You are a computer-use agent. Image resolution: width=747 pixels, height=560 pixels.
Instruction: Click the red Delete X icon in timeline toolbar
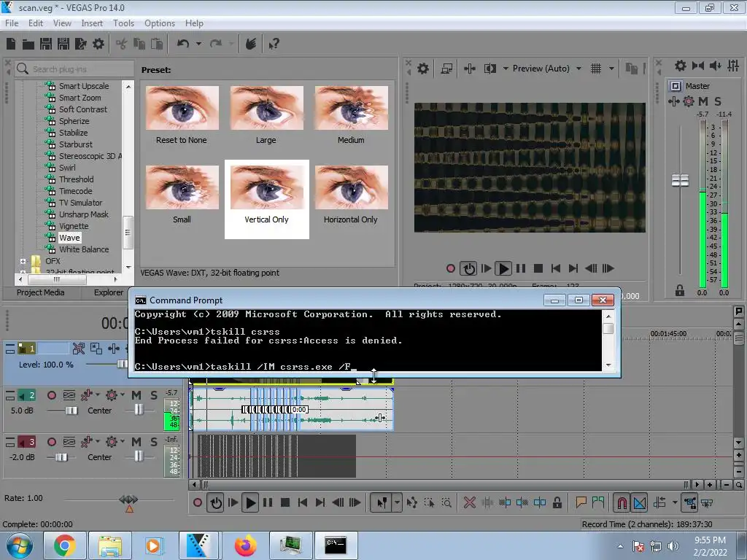pyautogui.click(x=469, y=502)
